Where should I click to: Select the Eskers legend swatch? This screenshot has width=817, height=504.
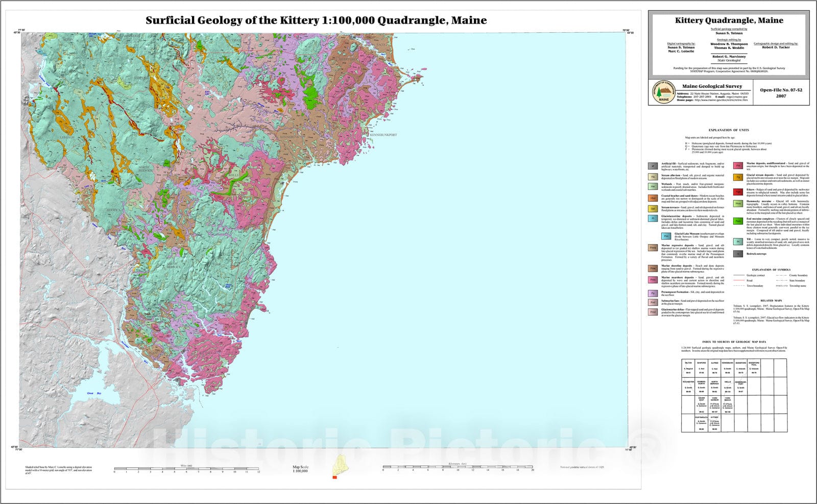point(738,192)
